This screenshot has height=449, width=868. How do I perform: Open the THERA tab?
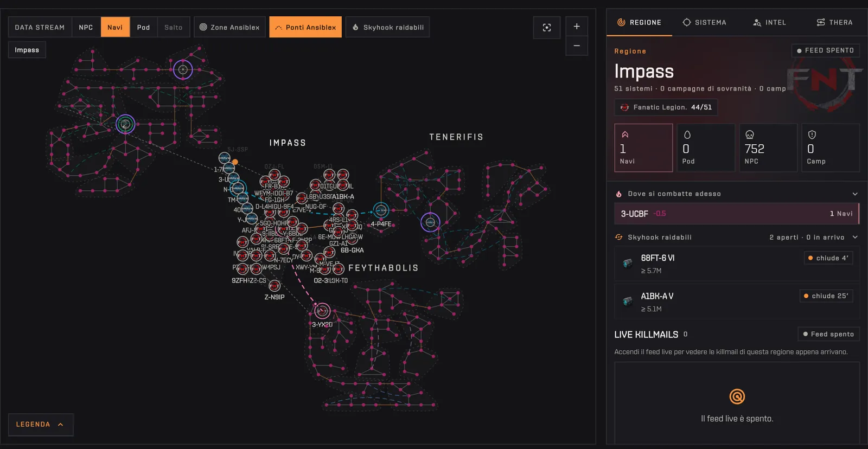point(834,22)
